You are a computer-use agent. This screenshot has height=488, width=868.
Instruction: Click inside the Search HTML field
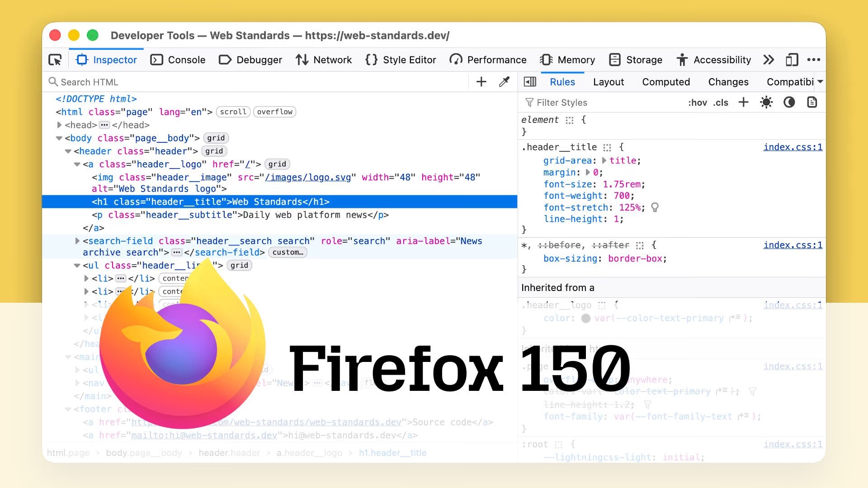[x=136, y=82]
